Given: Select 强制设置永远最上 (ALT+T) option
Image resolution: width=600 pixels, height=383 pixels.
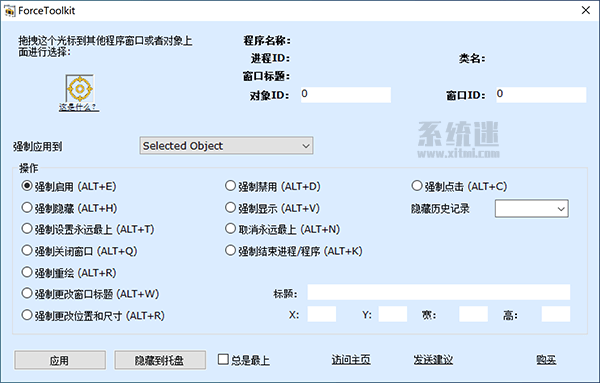Looking at the screenshot, I should [88, 229].
